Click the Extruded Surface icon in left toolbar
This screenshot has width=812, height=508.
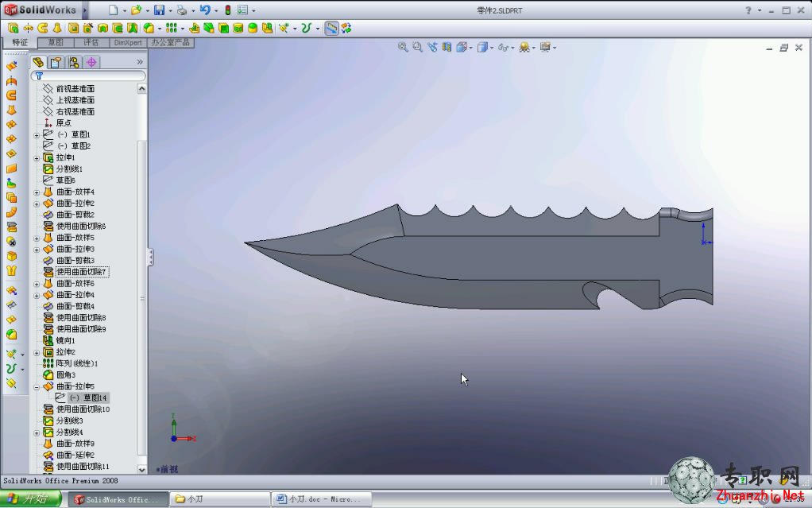tap(11, 65)
